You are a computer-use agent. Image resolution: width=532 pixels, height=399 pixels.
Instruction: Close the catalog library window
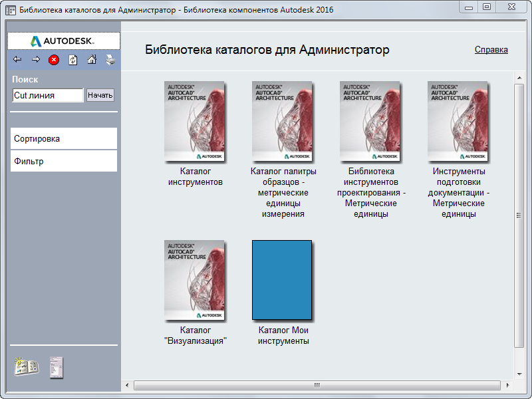click(x=511, y=7)
